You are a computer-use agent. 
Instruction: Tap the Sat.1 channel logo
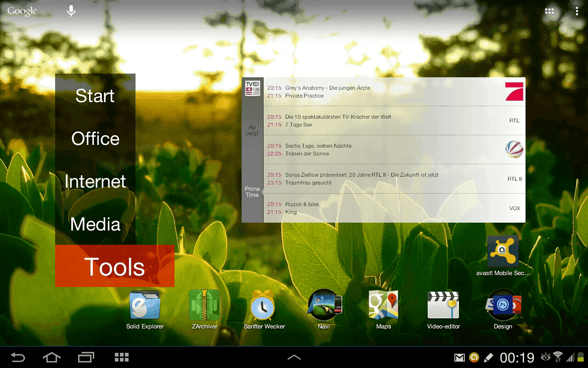(x=514, y=149)
